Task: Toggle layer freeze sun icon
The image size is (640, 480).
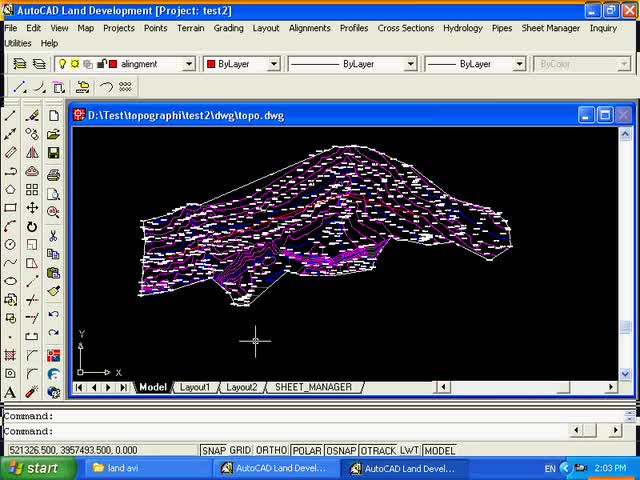Action: click(x=75, y=64)
